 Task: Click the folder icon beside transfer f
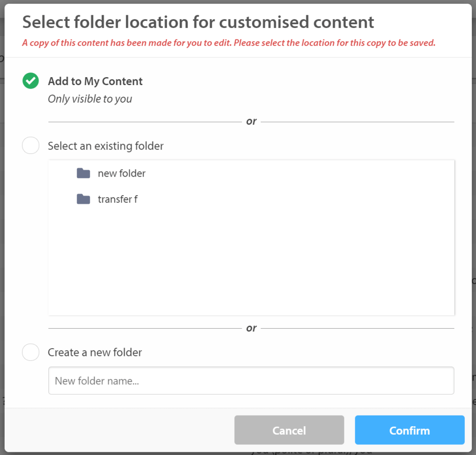tap(83, 199)
